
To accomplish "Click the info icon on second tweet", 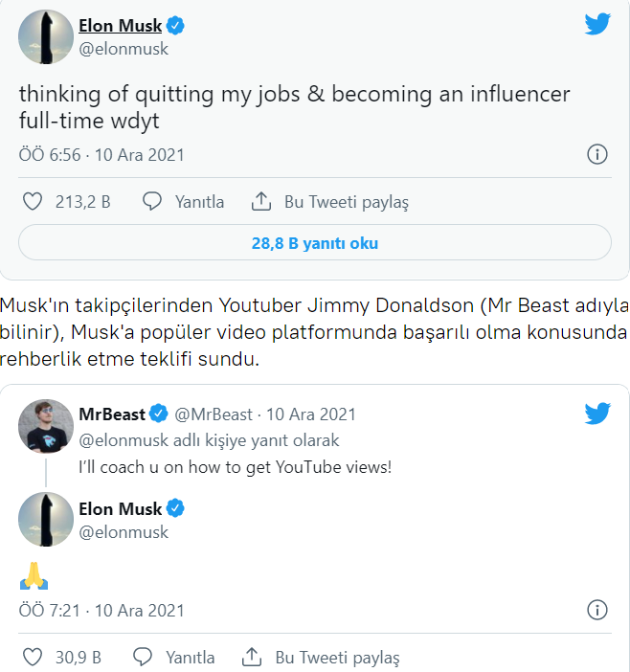I will pos(596,610).
